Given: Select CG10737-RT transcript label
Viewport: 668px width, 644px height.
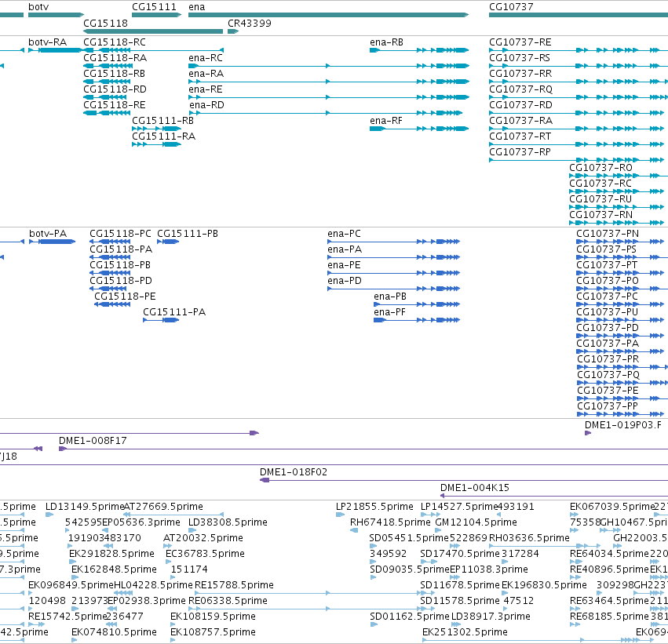Looking at the screenshot, I should 520,136.
